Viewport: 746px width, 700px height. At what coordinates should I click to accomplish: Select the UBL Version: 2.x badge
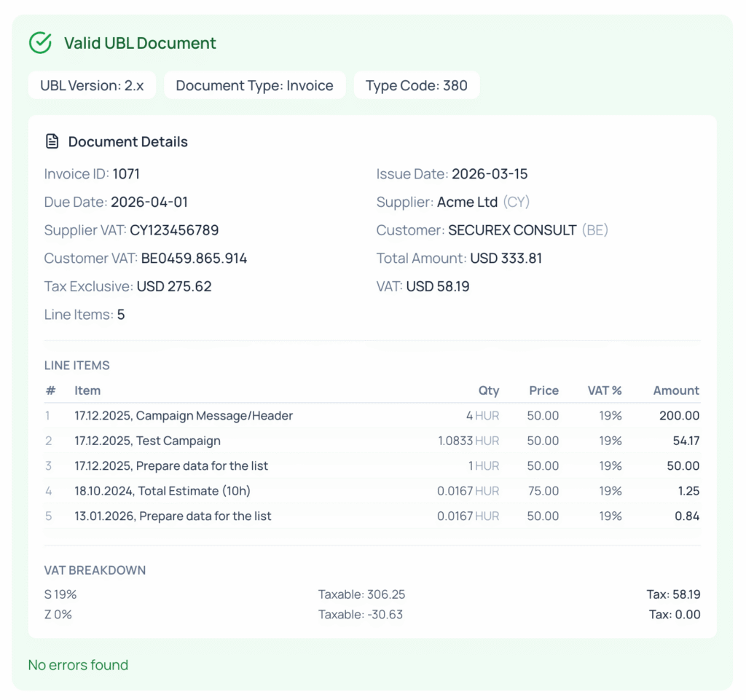click(92, 85)
